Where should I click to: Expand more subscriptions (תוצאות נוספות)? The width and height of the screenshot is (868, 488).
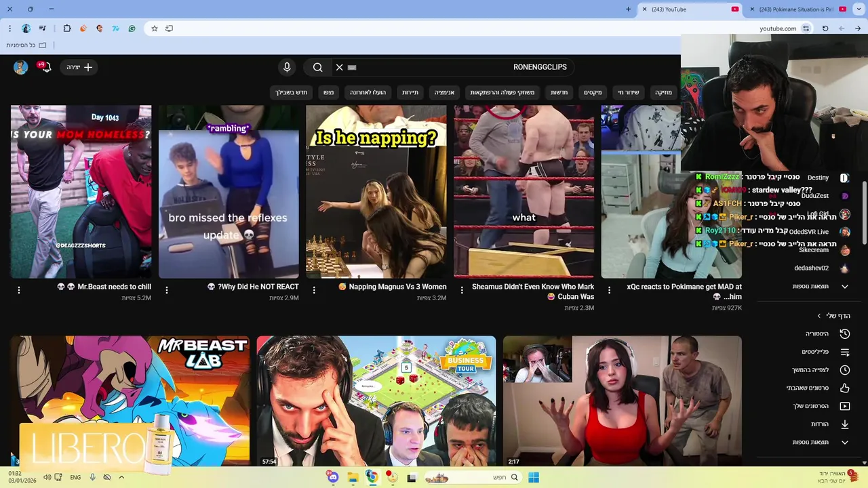point(821,287)
